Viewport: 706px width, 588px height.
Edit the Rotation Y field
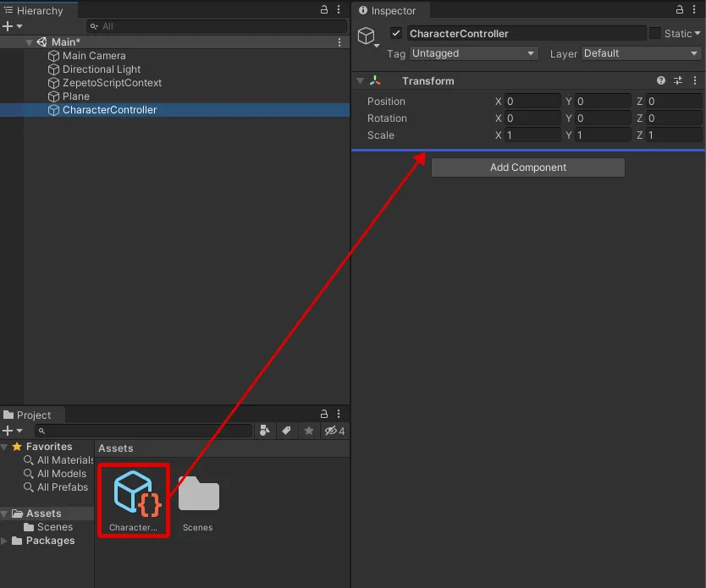[x=603, y=118]
